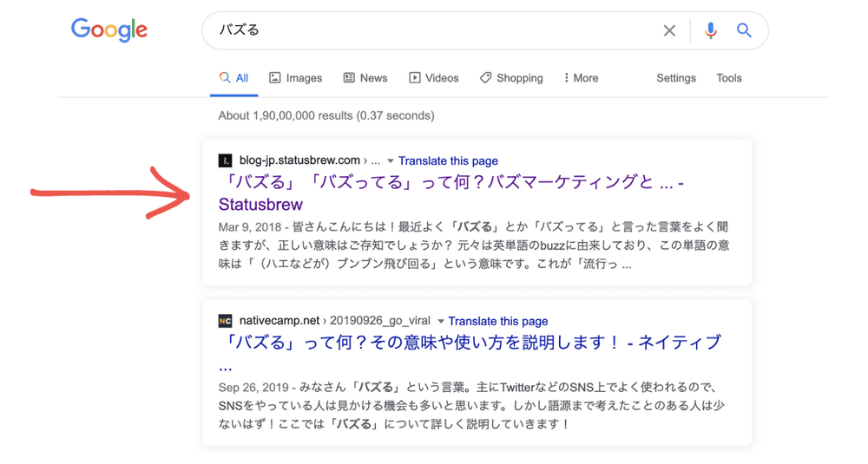Click the Google logo
The width and height of the screenshot is (868, 464).
(109, 30)
